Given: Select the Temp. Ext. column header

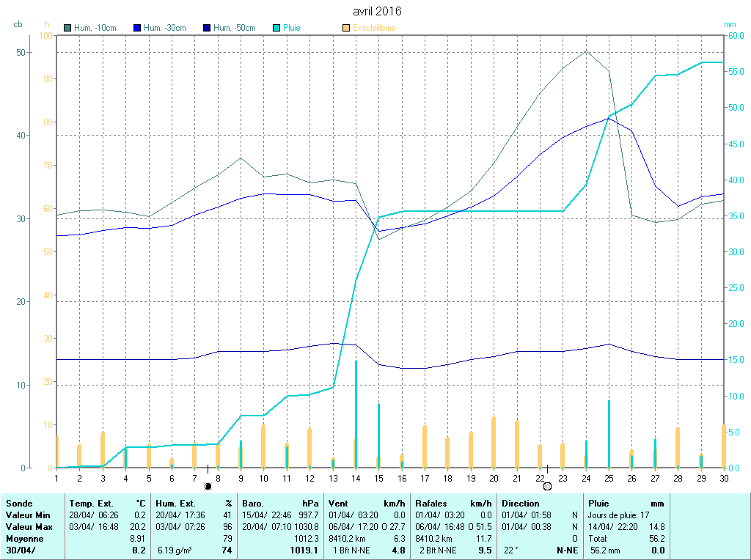Looking at the screenshot, I should tap(92, 504).
